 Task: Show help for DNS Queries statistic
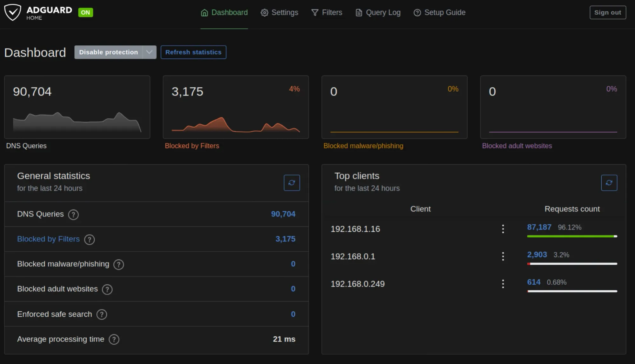tap(73, 215)
